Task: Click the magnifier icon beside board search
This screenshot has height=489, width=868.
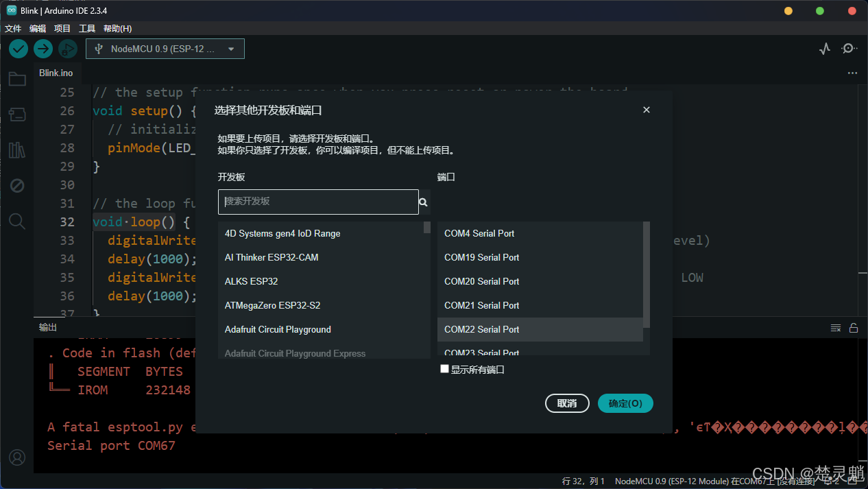Action: 424,202
